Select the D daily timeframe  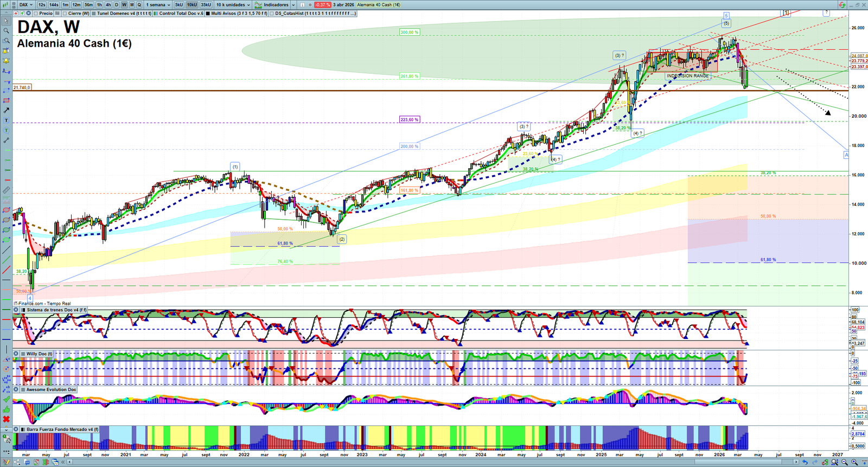(x=116, y=5)
